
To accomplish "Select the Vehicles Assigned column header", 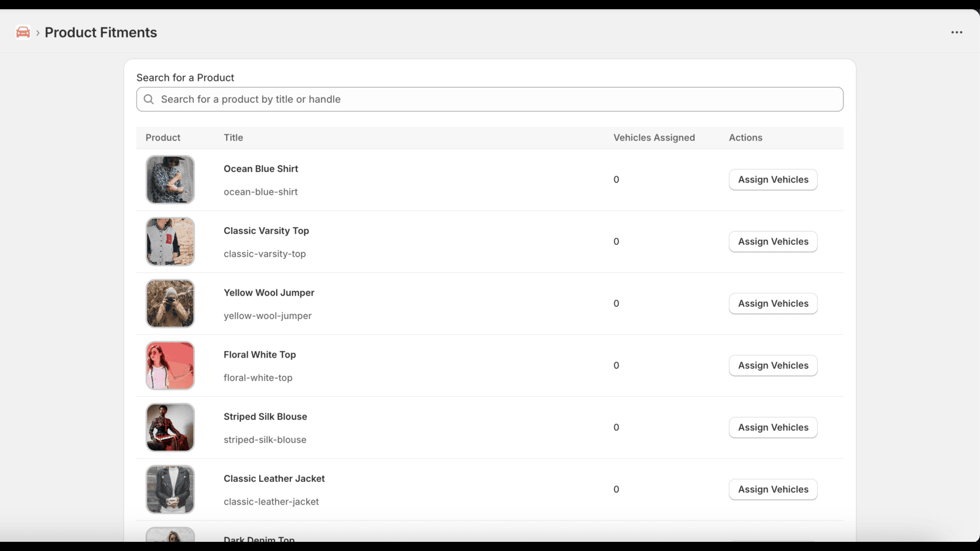I will click(654, 138).
